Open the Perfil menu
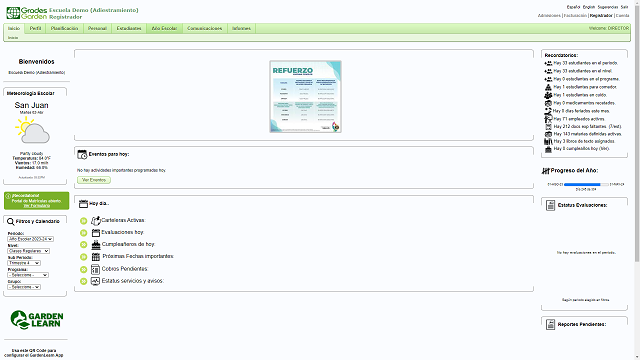640x360 pixels. 36,29
